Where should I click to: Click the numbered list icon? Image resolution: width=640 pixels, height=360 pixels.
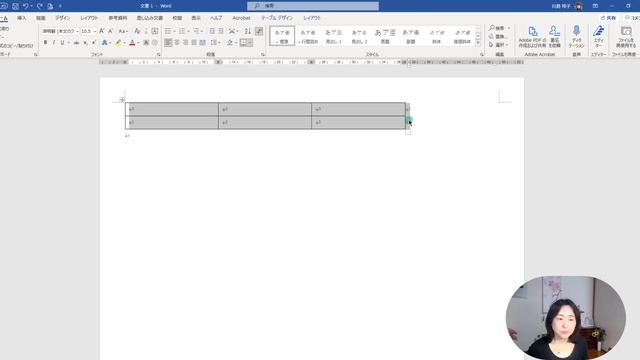(182, 31)
